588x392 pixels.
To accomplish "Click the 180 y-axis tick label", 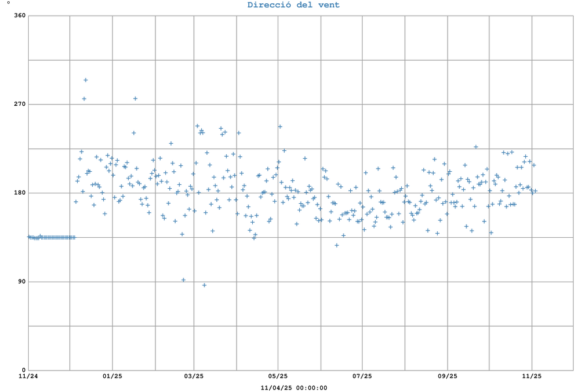I will [x=19, y=193].
